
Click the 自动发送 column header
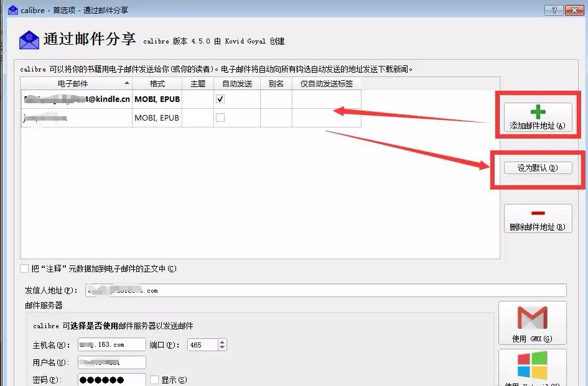coord(237,83)
